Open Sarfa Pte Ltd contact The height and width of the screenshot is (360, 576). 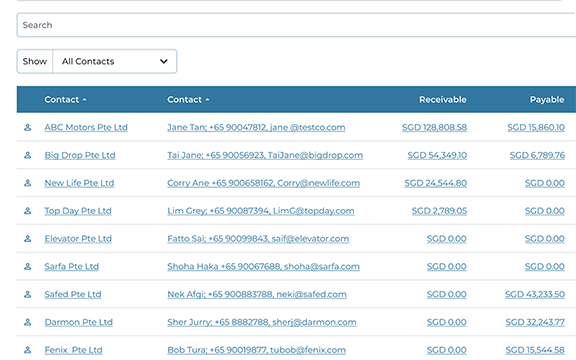click(72, 267)
